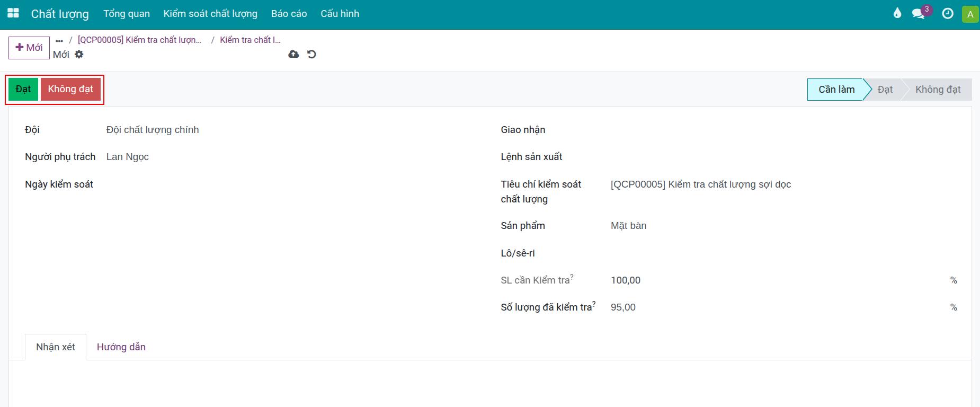Open the apps grid menu icon
This screenshot has width=980, height=407.
13,13
